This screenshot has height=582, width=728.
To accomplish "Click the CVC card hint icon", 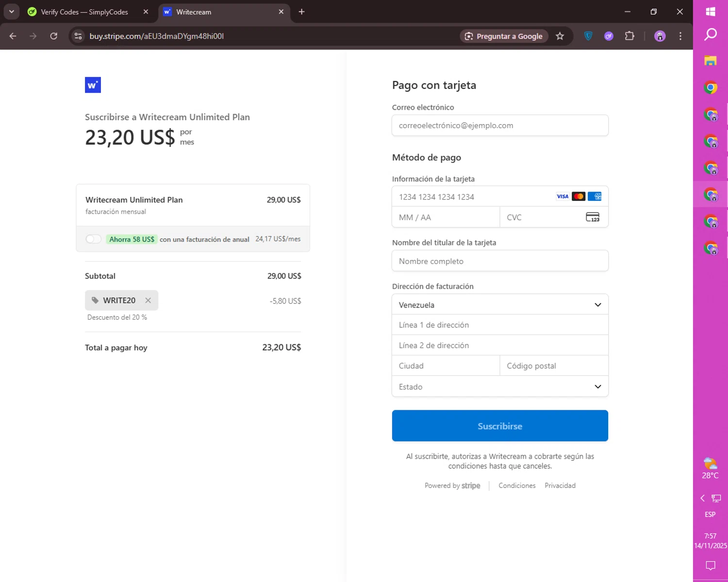I will 593,217.
